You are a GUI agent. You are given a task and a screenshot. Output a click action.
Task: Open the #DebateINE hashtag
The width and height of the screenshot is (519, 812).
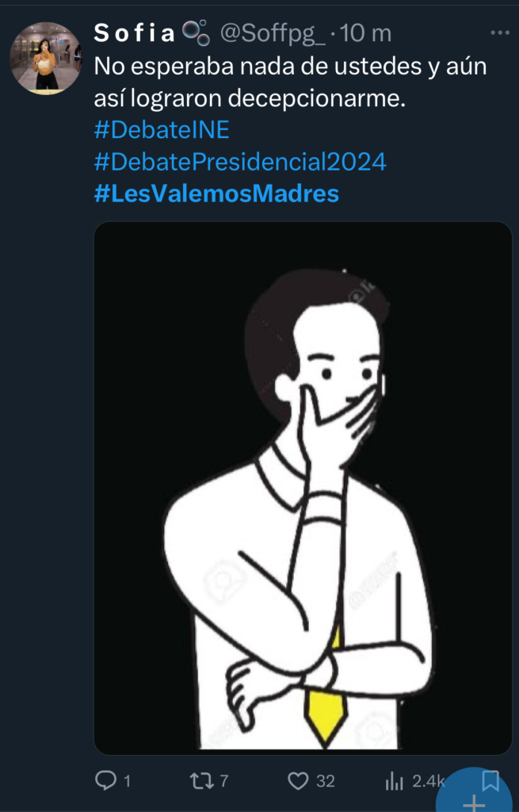[161, 129]
